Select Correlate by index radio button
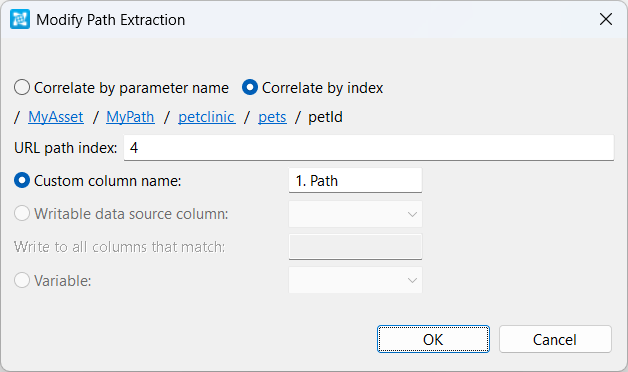 312,88
